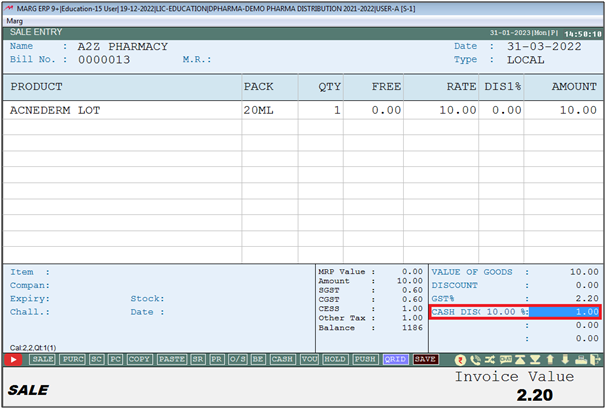Jump to top with arrow-bar icon
The height and width of the screenshot is (409, 607).
pos(520,358)
